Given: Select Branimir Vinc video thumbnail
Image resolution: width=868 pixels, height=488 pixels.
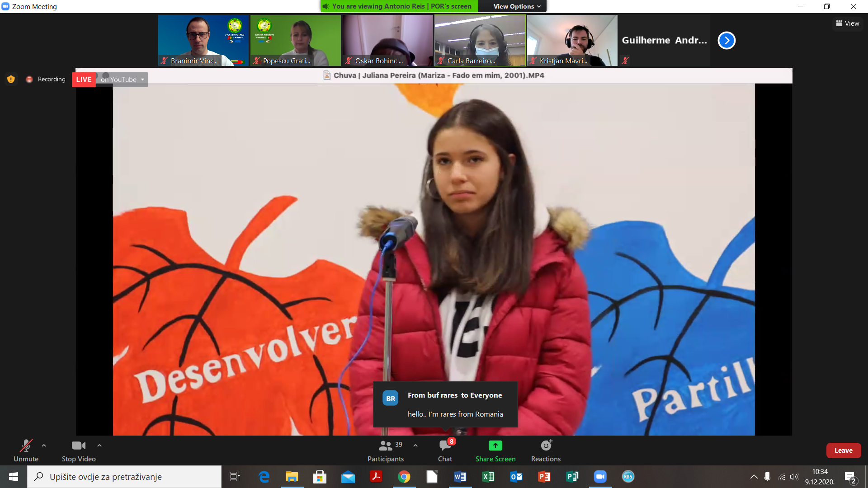Looking at the screenshot, I should [203, 41].
